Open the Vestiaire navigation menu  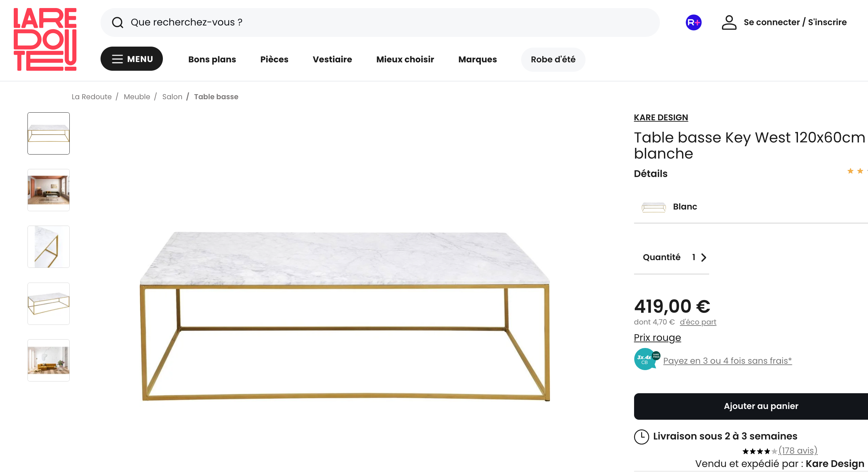pyautogui.click(x=332, y=59)
